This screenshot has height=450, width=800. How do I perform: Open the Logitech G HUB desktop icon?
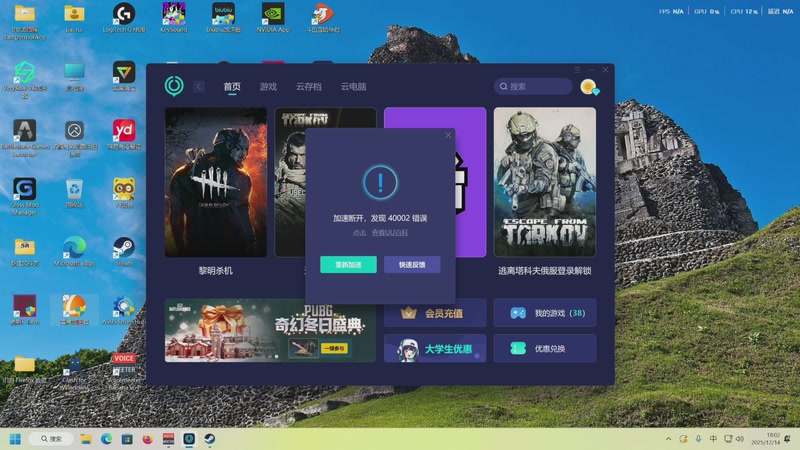pyautogui.click(x=123, y=18)
